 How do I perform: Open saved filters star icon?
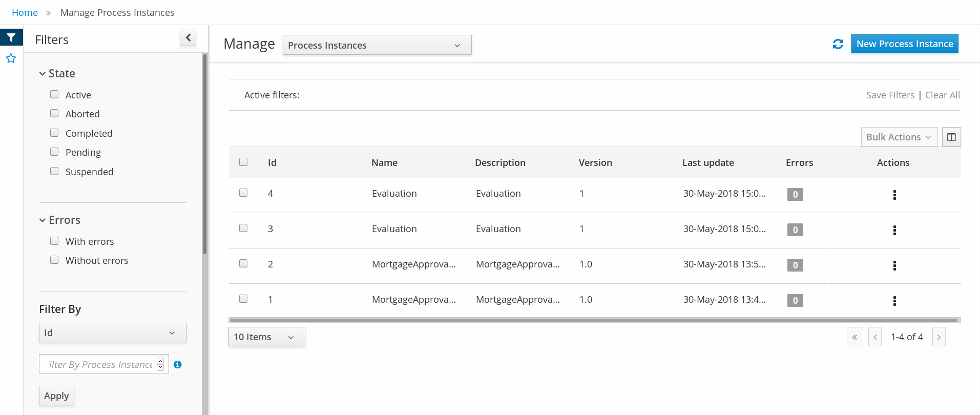[11, 58]
